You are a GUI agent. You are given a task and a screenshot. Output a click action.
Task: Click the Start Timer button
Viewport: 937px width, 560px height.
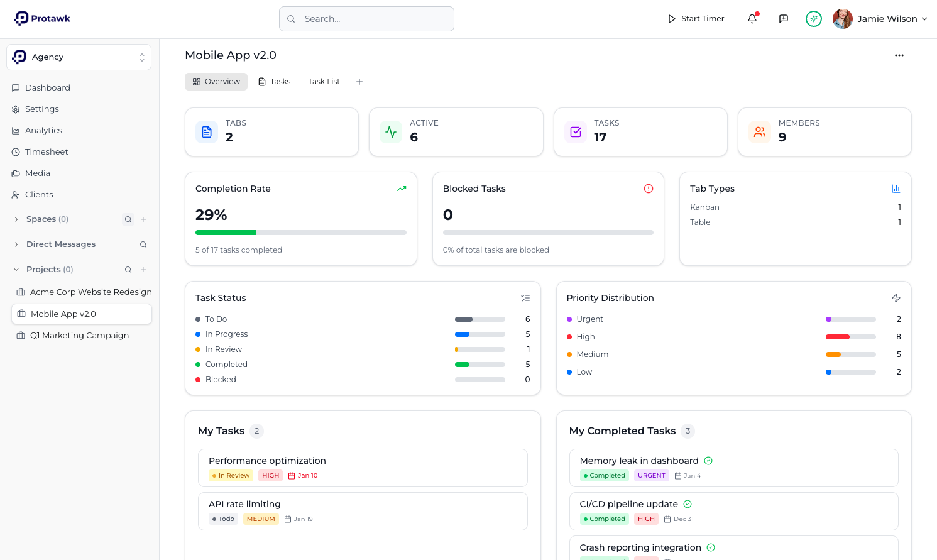[x=696, y=18]
